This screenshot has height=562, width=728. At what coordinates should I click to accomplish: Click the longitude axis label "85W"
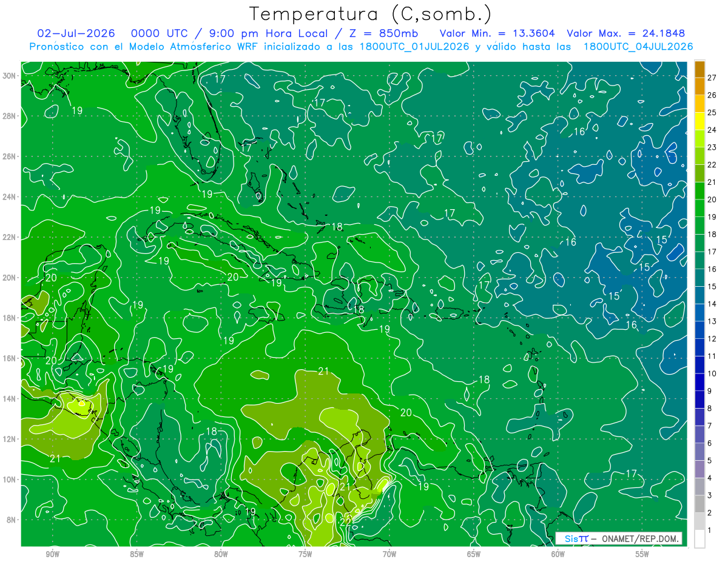click(x=136, y=554)
